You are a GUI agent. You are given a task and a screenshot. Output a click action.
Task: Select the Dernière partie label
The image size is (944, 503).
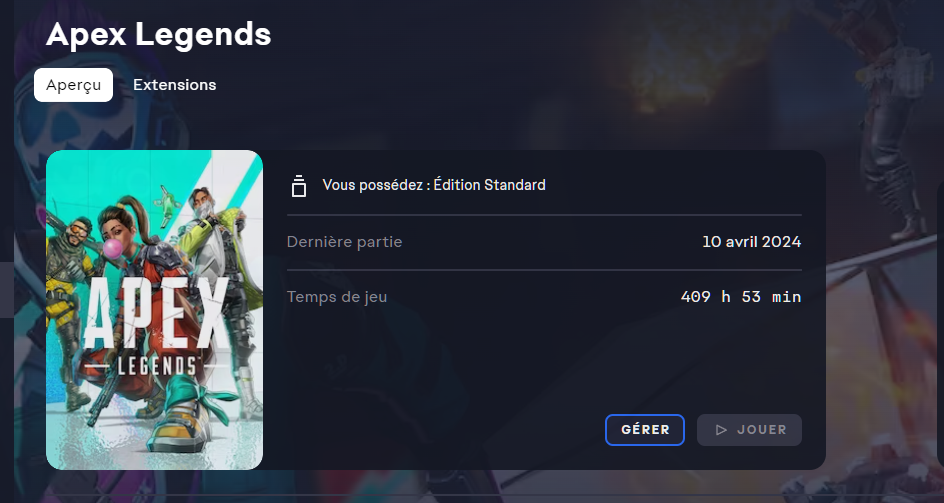tap(344, 242)
